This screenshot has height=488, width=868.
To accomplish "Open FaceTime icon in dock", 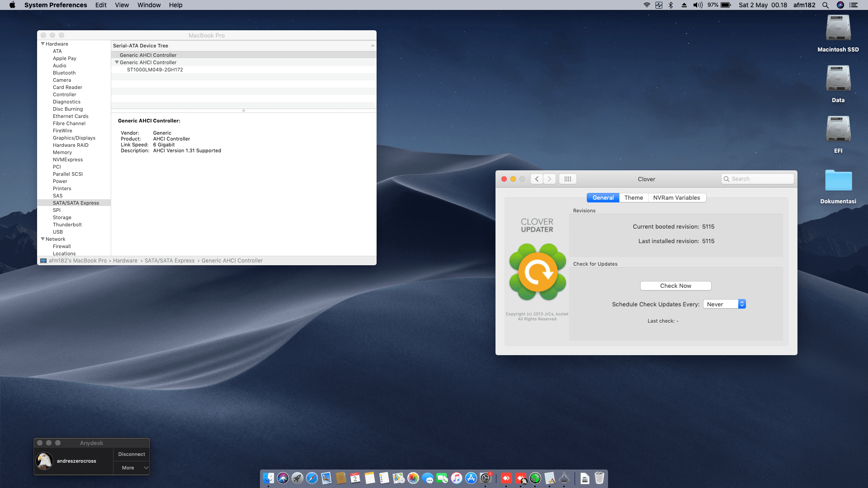I will [x=442, y=478].
